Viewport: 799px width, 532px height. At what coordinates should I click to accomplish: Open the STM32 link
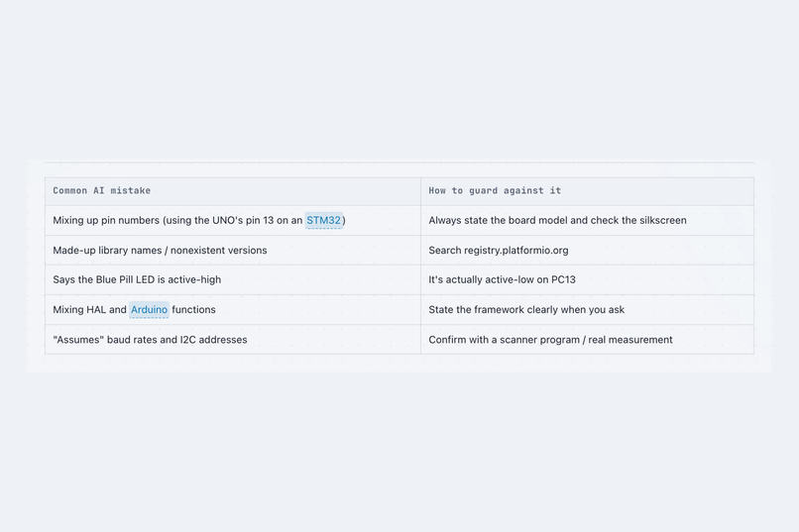point(323,221)
